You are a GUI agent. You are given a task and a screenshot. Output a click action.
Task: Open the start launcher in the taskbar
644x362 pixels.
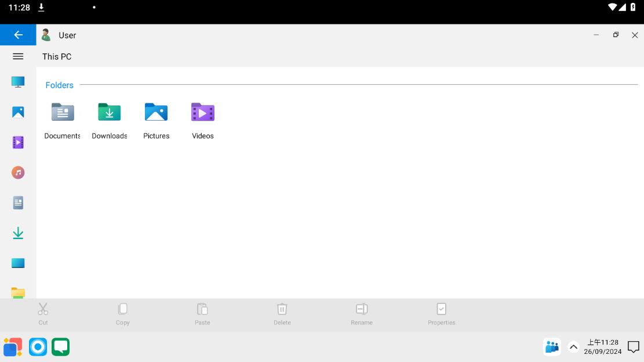coord(13,347)
